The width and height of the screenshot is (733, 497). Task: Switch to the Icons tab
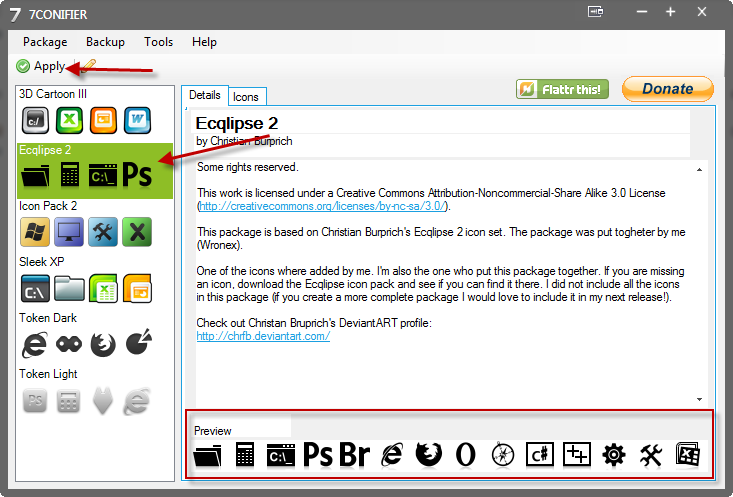(x=246, y=97)
